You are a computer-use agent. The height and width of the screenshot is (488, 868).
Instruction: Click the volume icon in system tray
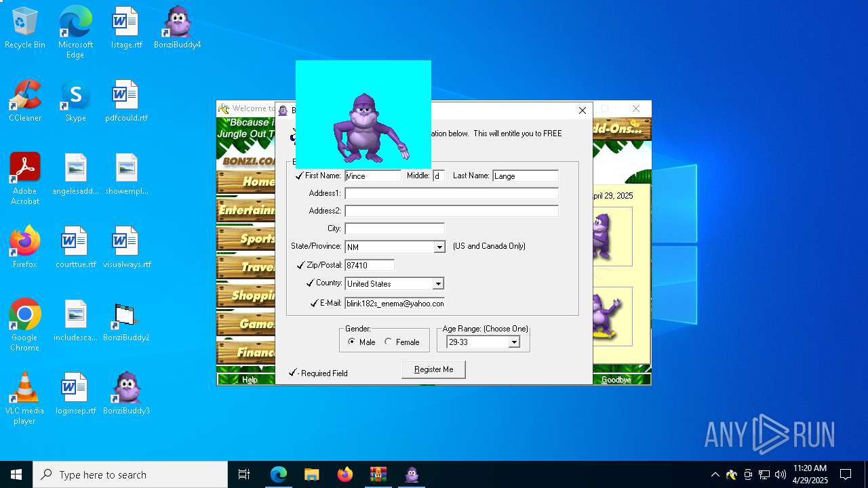tap(781, 474)
